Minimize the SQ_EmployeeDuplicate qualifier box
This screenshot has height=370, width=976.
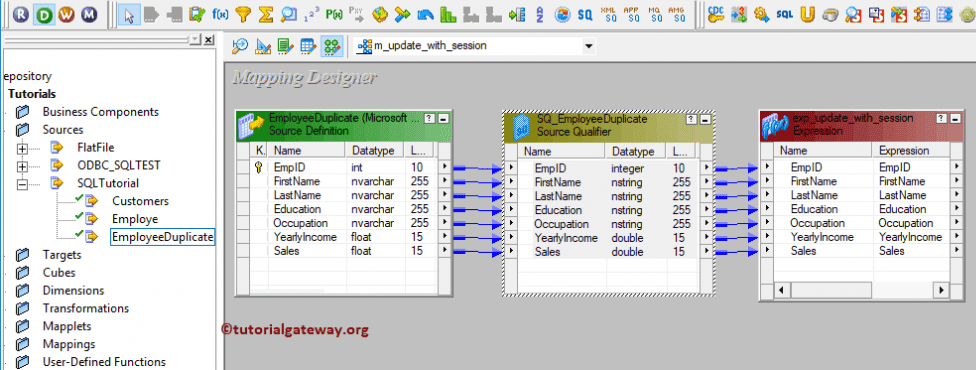tap(705, 119)
